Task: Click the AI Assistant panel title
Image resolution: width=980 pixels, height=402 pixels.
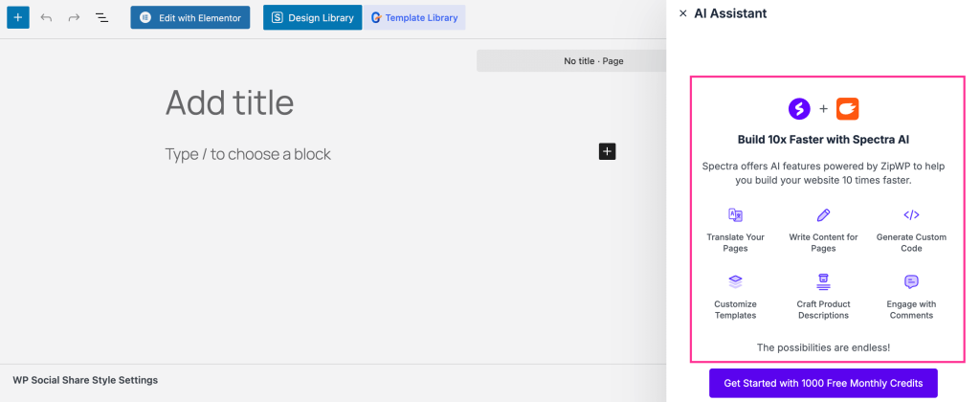Action: (x=730, y=13)
